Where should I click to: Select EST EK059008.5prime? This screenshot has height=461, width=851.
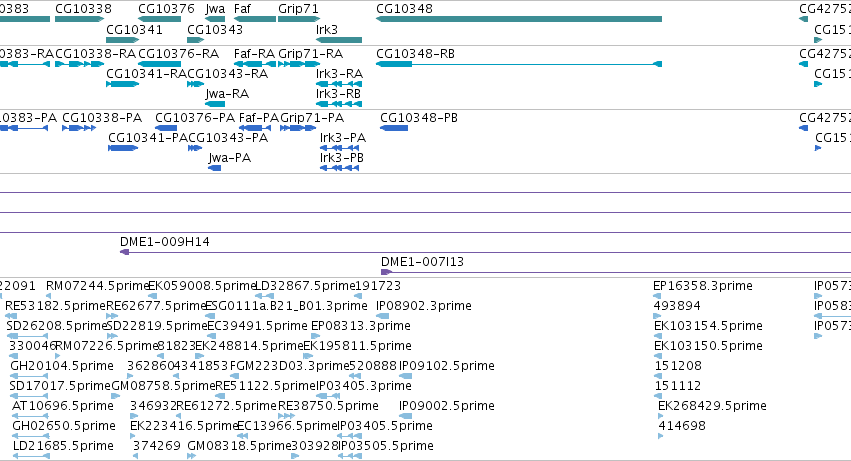(x=202, y=286)
